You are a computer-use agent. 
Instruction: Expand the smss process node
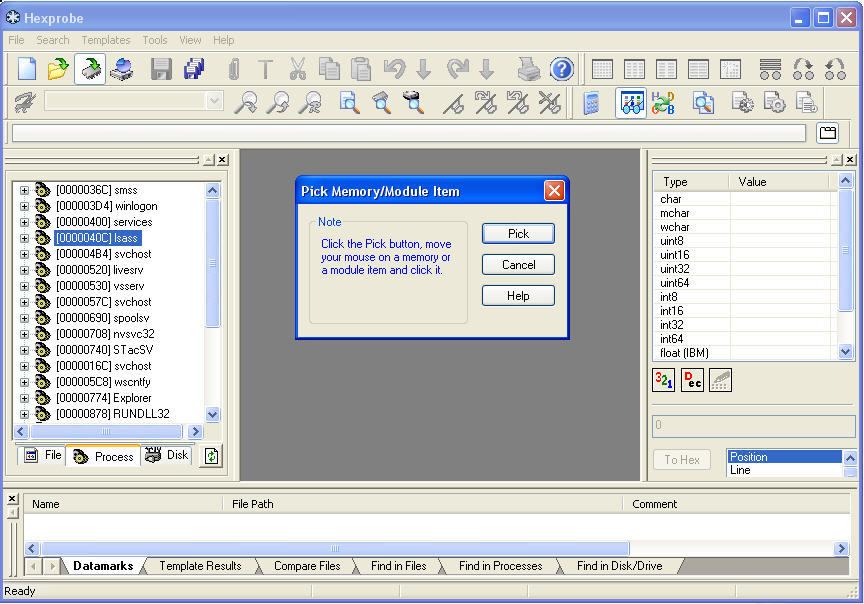[24, 190]
